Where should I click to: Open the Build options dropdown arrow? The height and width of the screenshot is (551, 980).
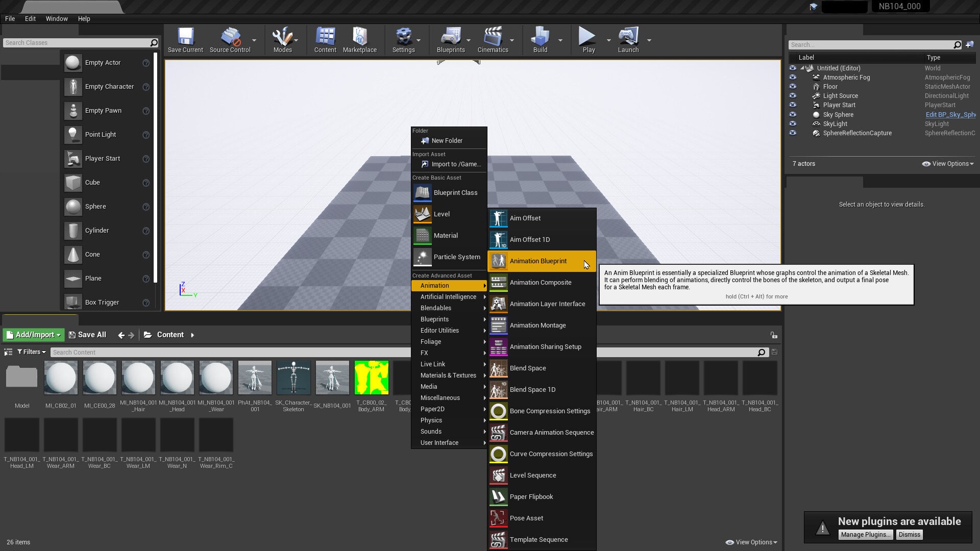pyautogui.click(x=560, y=40)
